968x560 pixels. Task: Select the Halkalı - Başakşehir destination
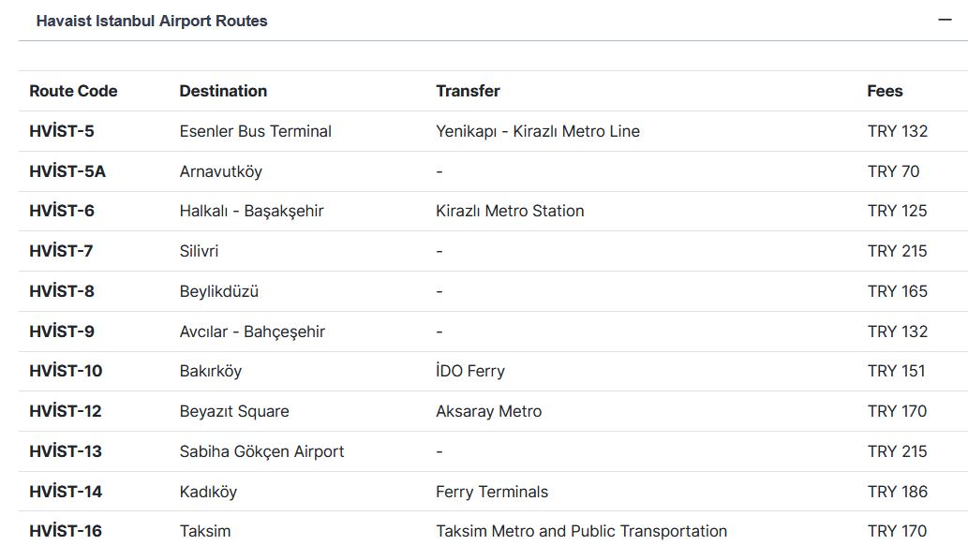coord(251,211)
